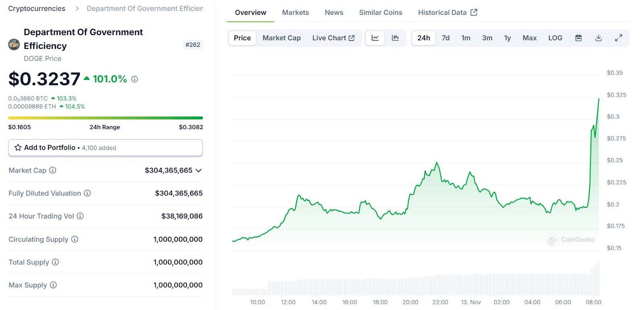The image size is (644, 310).
Task: Click Department Of Government Efficiency breadcrumb
Action: (145, 8)
